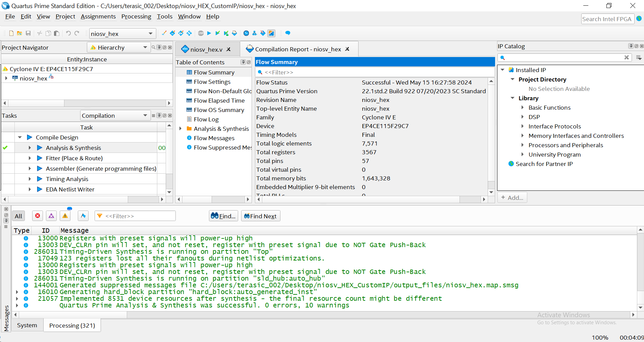This screenshot has height=342, width=644.
Task: Click the Undo arrow icon
Action: 68,33
